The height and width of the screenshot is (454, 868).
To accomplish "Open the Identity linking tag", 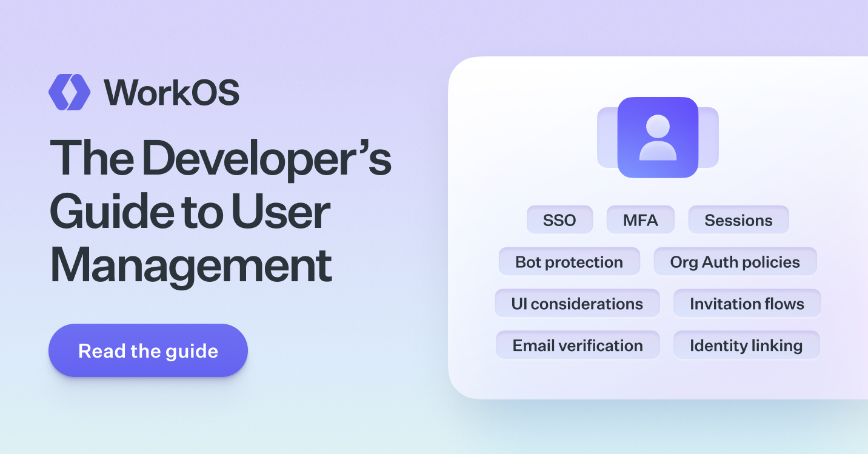I will pos(746,346).
